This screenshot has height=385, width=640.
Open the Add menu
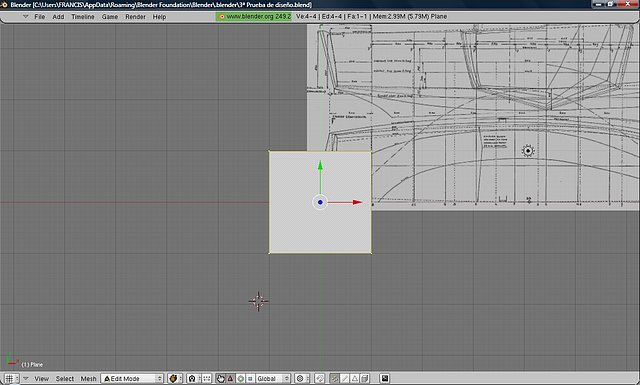[58, 17]
